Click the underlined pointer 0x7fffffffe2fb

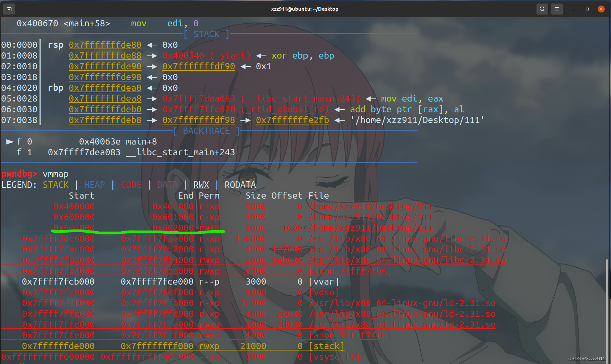coord(292,120)
